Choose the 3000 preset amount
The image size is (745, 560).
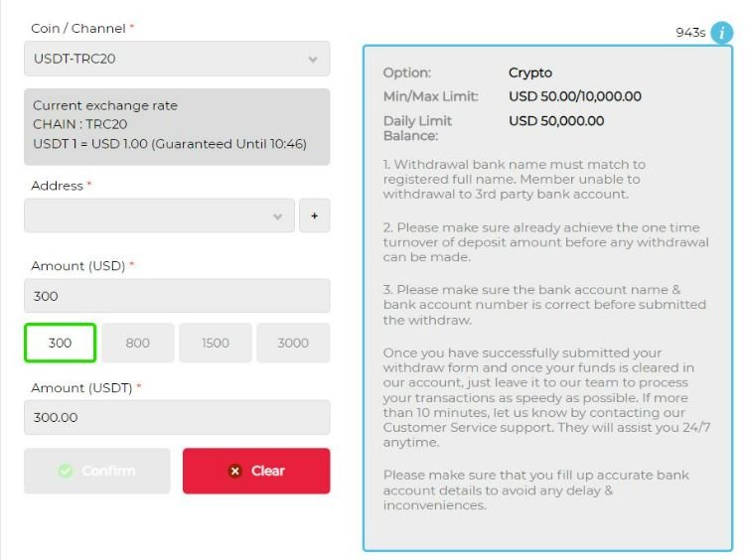[293, 343]
